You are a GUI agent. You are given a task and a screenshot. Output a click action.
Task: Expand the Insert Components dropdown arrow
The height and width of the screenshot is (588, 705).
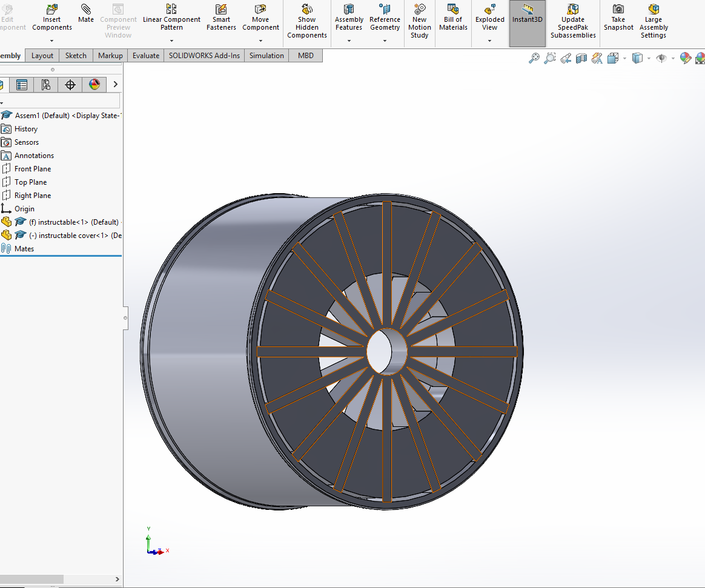click(x=51, y=41)
